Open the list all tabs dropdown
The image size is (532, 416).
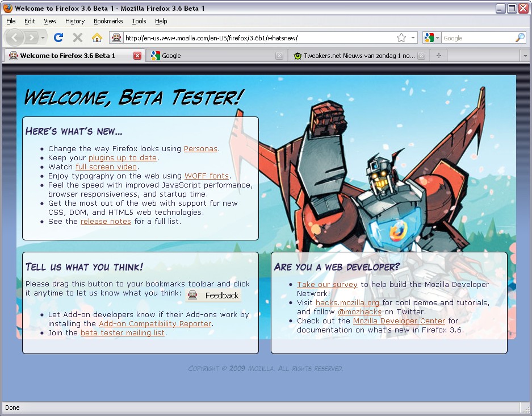[x=525, y=56]
